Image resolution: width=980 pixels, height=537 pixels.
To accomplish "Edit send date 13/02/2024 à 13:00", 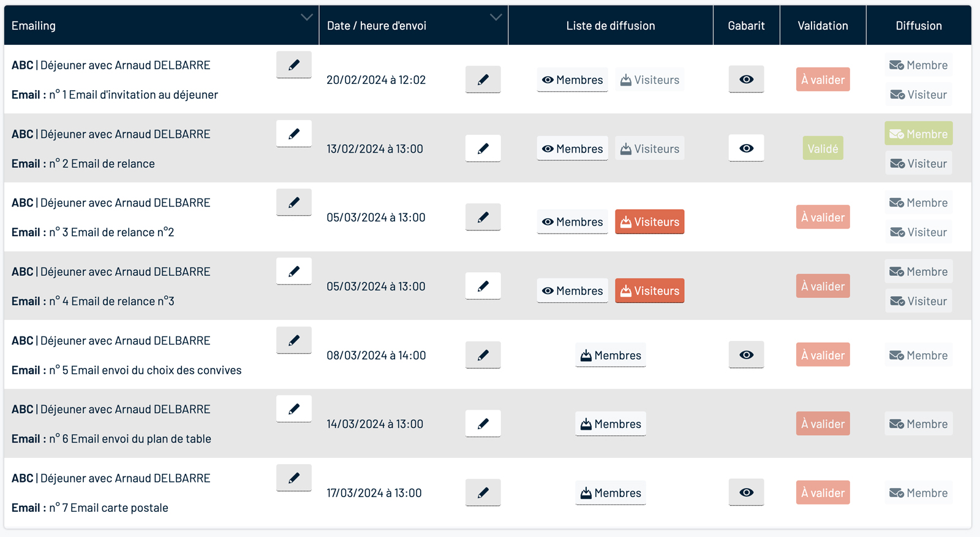I will pos(483,148).
